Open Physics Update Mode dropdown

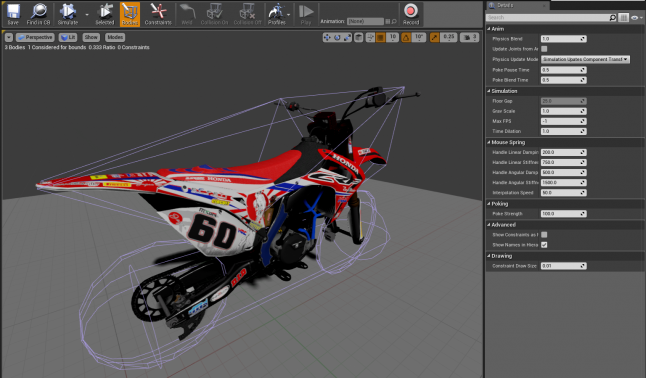pos(585,59)
